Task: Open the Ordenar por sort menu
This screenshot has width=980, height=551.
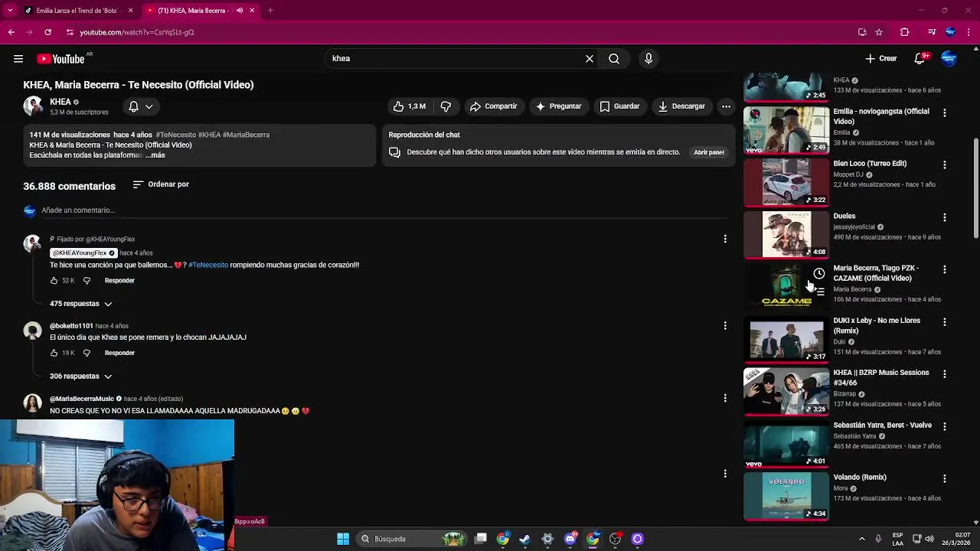Action: [161, 184]
